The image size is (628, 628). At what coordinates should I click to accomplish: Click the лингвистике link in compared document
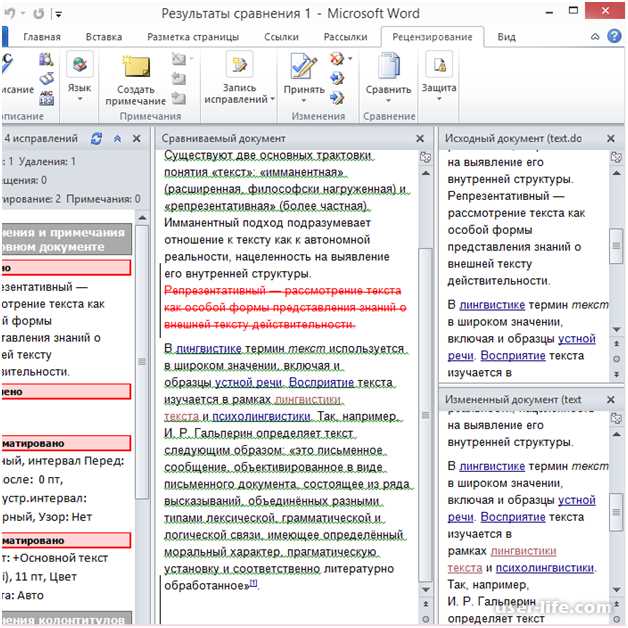(209, 349)
